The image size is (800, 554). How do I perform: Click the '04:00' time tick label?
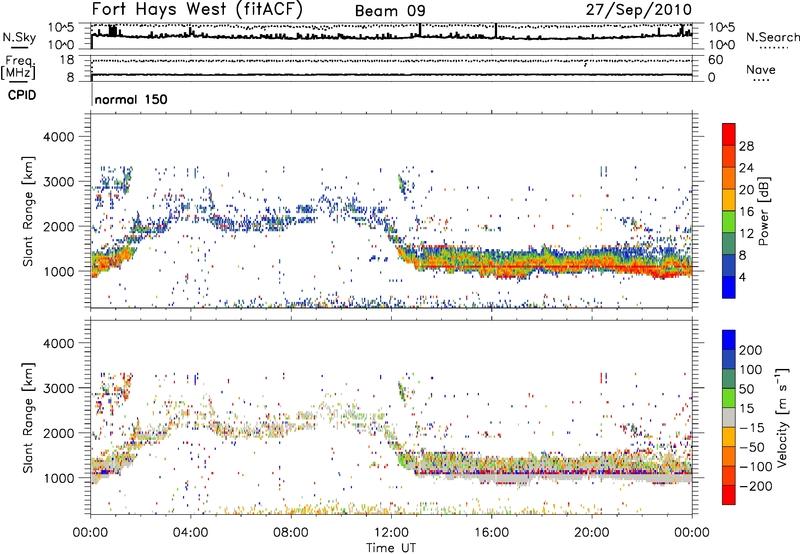tap(191, 533)
